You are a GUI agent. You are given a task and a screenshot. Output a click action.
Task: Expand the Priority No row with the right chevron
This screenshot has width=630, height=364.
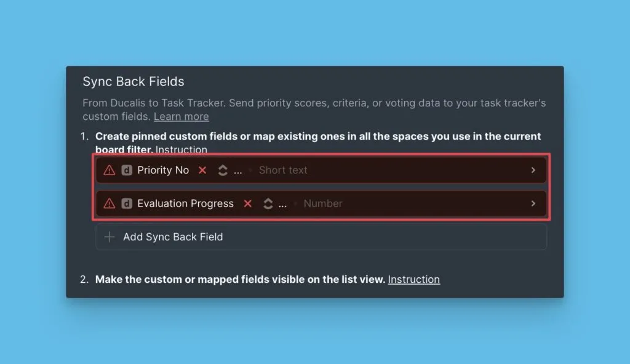(533, 170)
